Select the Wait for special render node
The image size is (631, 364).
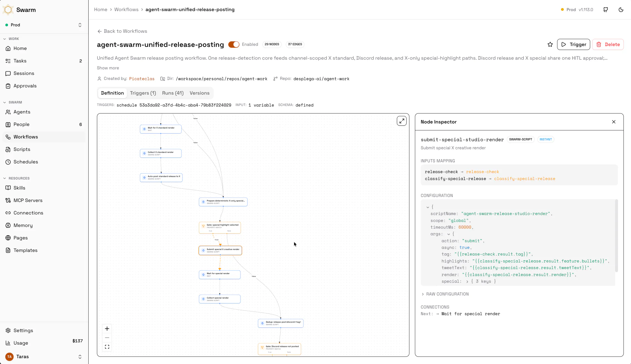coord(220,275)
